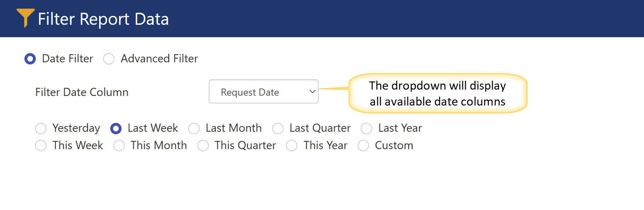Image resolution: width=644 pixels, height=210 pixels.
Task: Choose the Last Year radio button
Action: coord(366,129)
